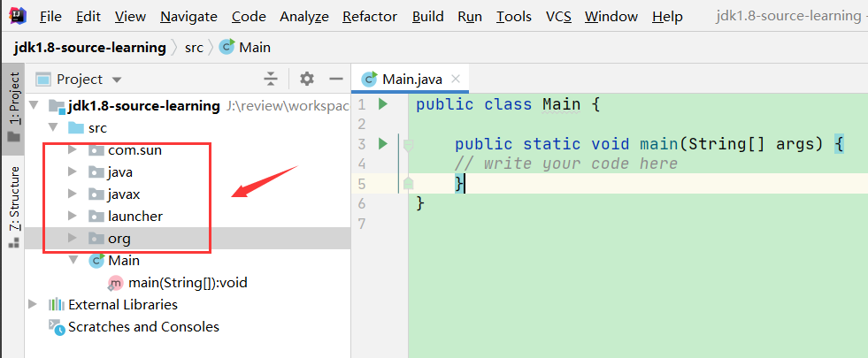Expand External Libraries node
868x358 pixels.
tap(34, 304)
